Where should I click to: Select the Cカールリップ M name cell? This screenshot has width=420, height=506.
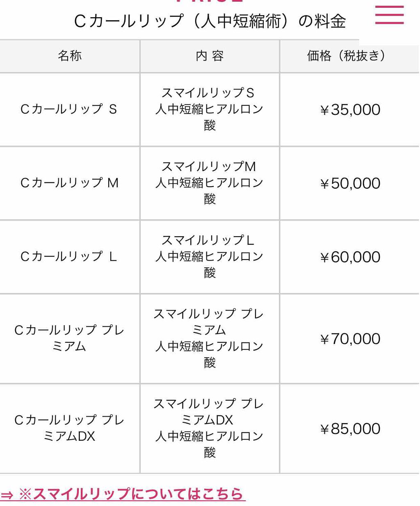click(x=69, y=183)
